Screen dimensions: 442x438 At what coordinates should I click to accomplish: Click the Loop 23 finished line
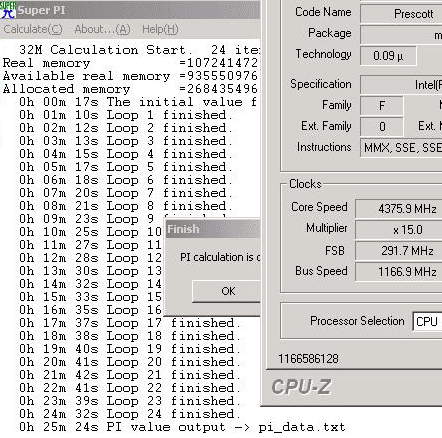pyautogui.click(x=130, y=401)
